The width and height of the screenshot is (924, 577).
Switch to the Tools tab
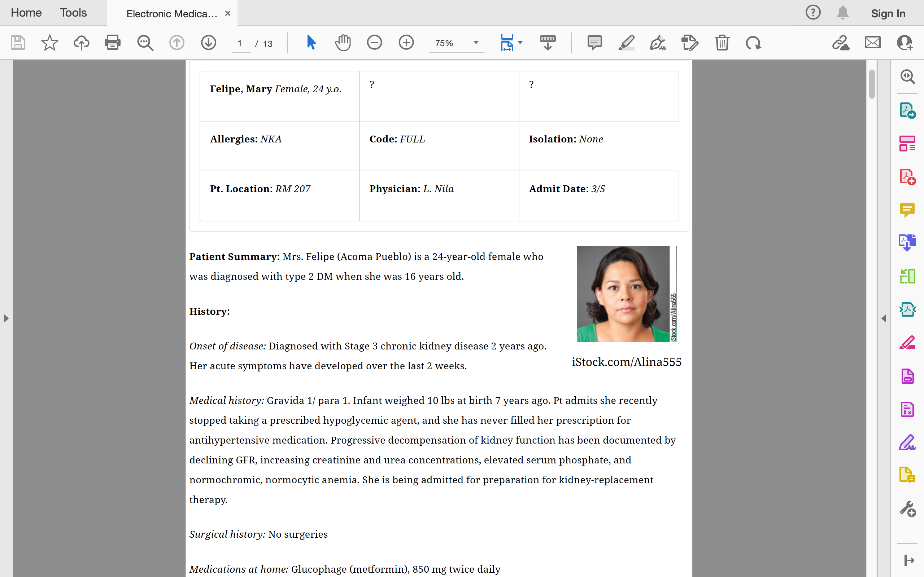tap(73, 13)
